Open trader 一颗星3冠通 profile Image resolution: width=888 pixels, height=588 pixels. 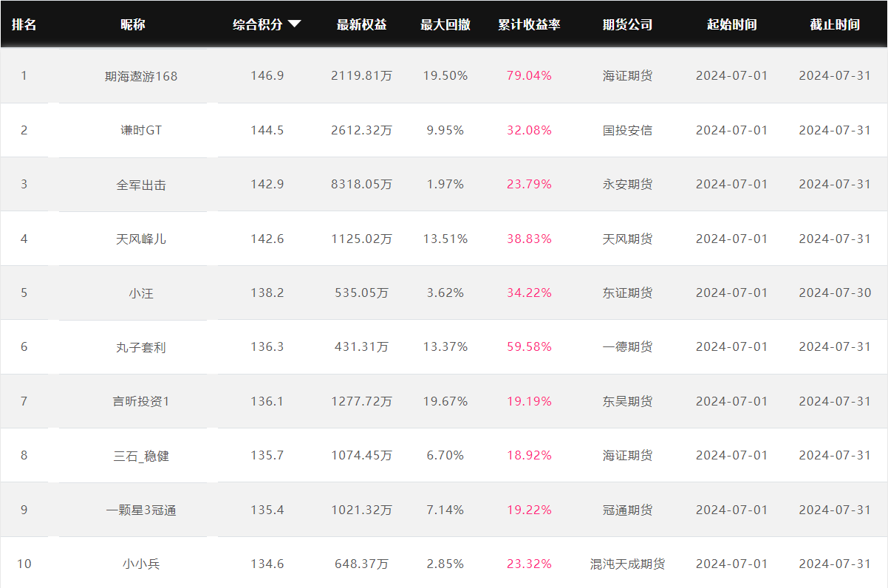(x=141, y=510)
